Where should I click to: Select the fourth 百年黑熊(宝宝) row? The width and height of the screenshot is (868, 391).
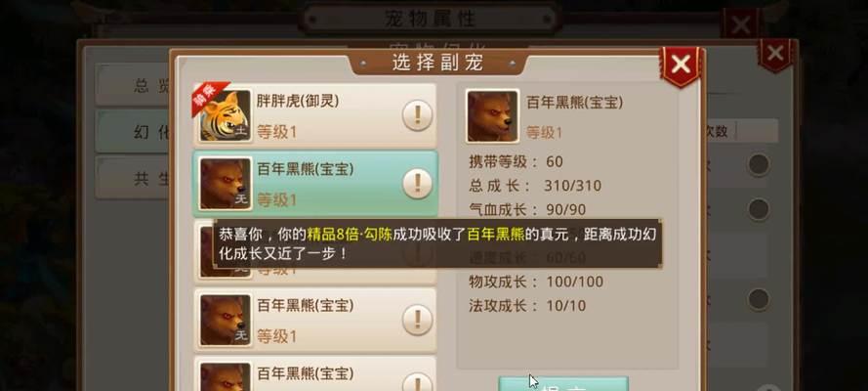315,320
